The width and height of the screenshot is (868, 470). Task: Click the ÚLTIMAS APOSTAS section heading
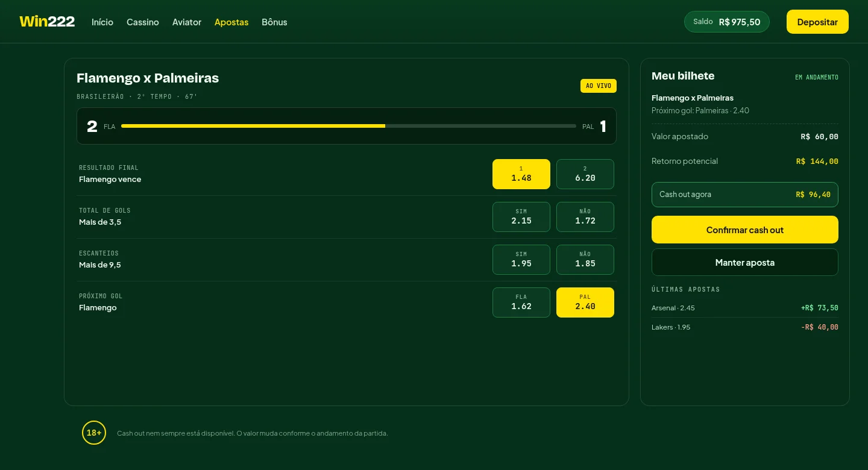pos(686,289)
